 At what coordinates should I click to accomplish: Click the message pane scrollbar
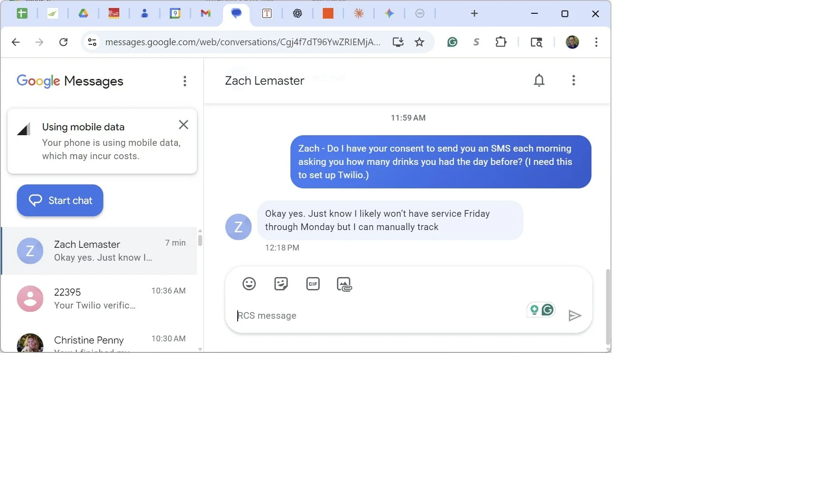click(x=608, y=307)
